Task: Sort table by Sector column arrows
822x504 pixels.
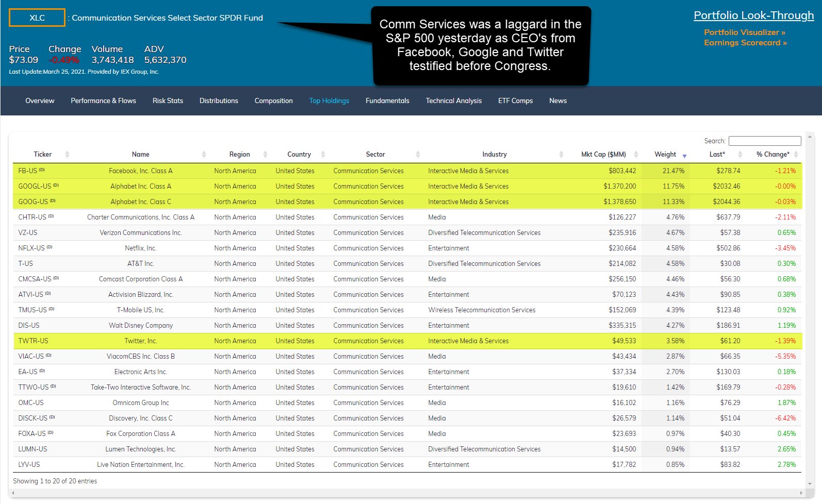Action: point(418,155)
